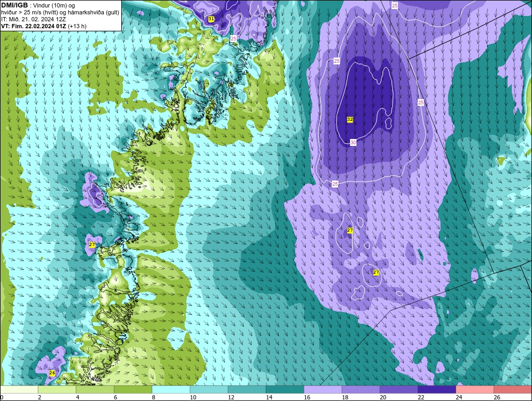Pick the above-26 m/s red legend swatch
This screenshot has width=532, height=401.
click(513, 389)
